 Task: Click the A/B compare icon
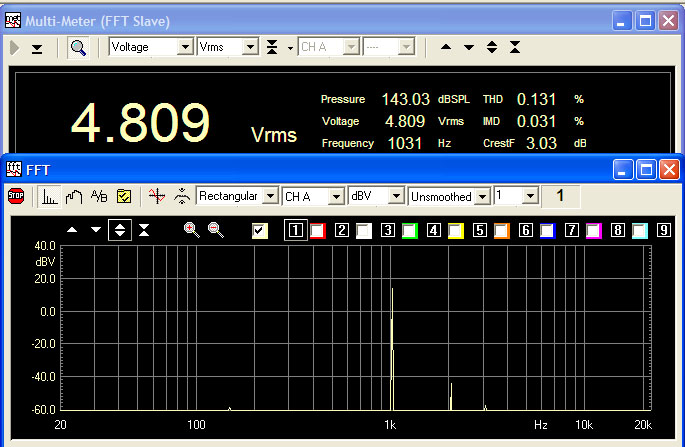(x=99, y=197)
